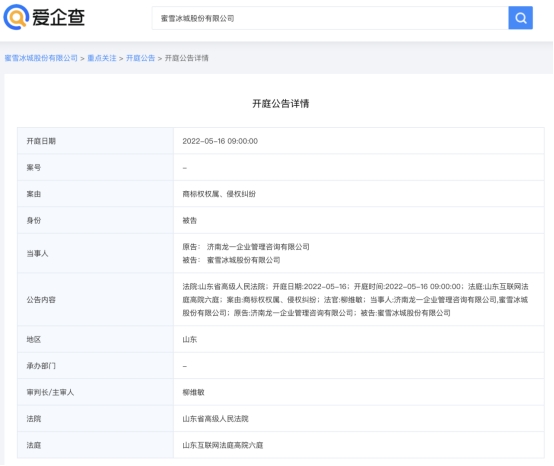
Task: Click the announcement content paragraph
Action: coord(355,300)
